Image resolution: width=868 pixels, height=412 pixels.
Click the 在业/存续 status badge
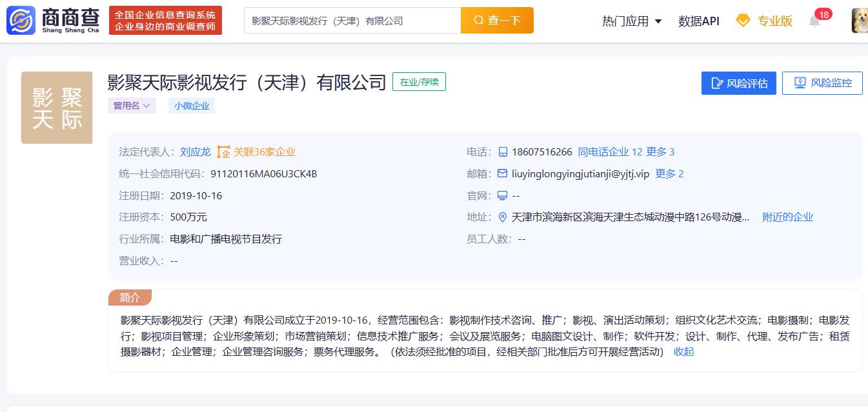tap(419, 82)
